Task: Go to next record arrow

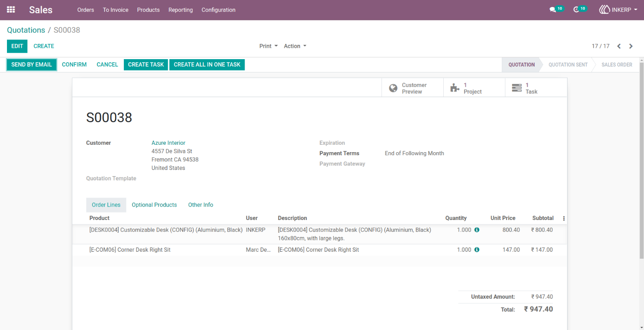Action: coord(631,46)
